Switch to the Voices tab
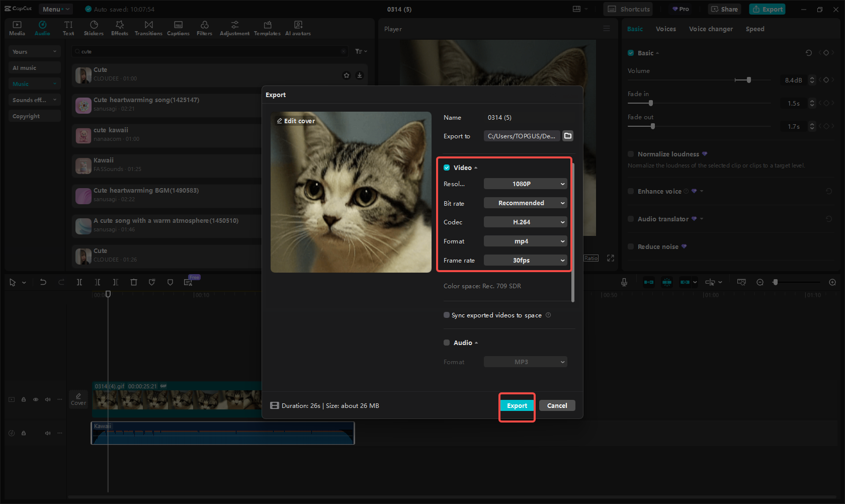Image resolution: width=845 pixels, height=504 pixels. click(x=666, y=29)
